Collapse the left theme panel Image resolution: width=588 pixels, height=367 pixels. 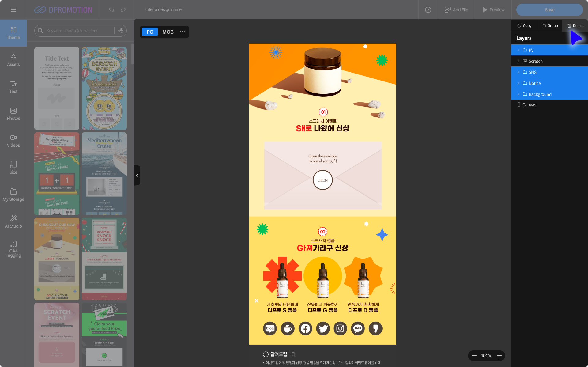click(x=137, y=175)
